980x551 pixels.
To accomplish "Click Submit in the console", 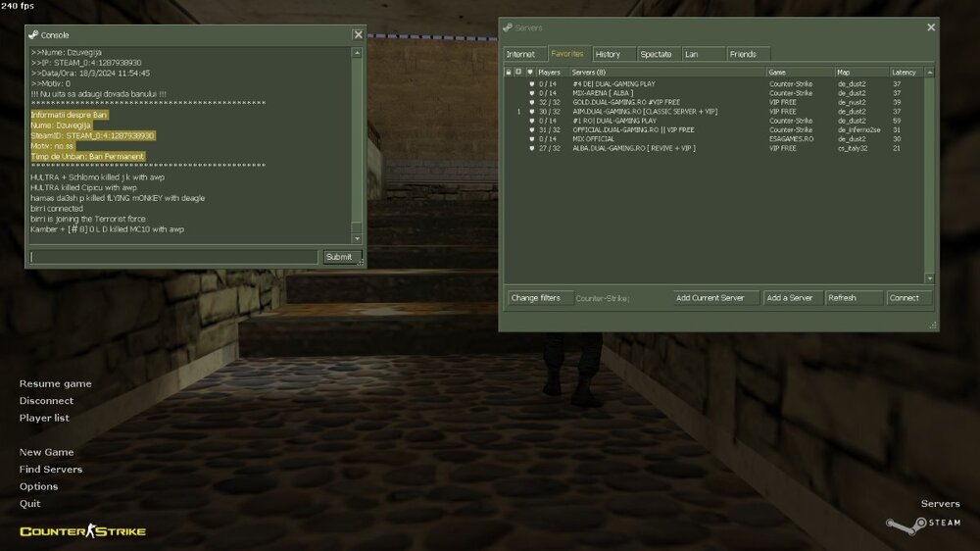I will pyautogui.click(x=338, y=257).
